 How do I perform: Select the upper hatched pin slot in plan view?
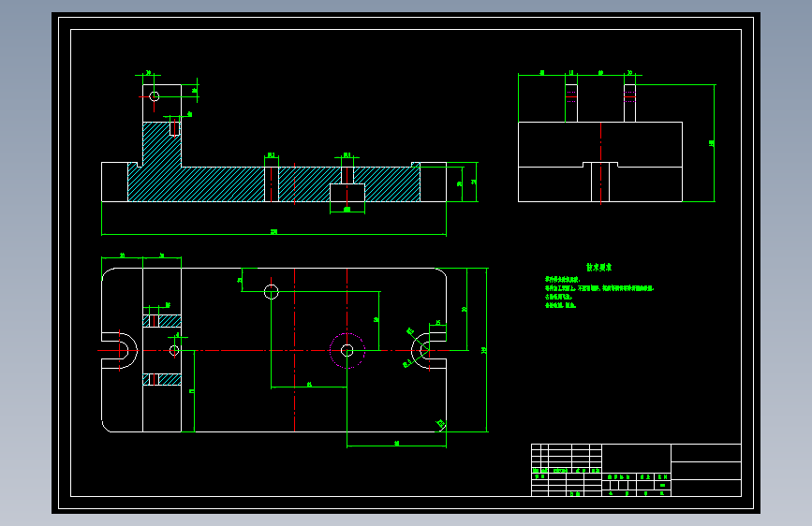(162, 321)
